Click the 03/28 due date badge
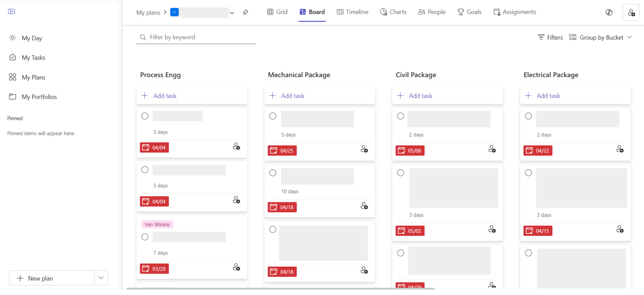This screenshot has width=644, height=295. pyautogui.click(x=154, y=269)
